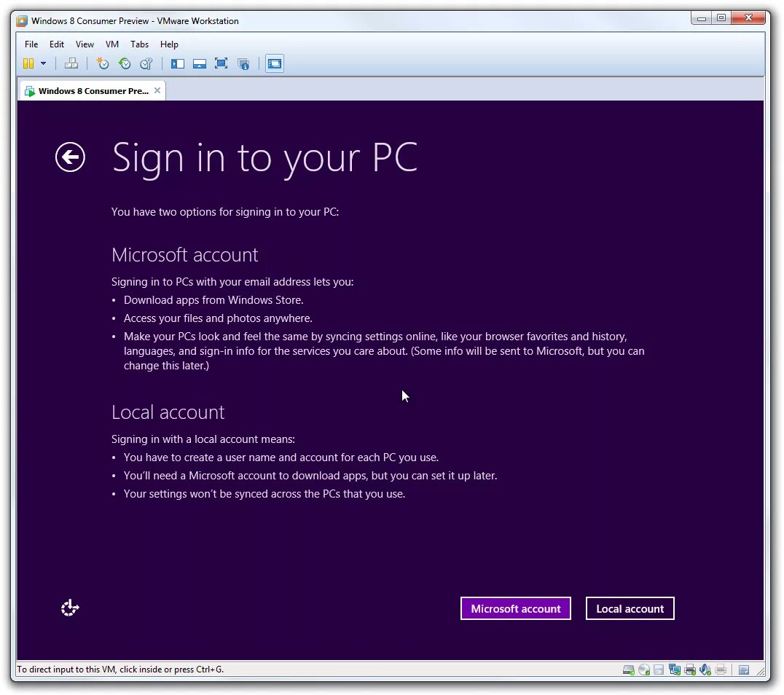The width and height of the screenshot is (784, 695).
Task: Open the Help menu
Action: [169, 44]
